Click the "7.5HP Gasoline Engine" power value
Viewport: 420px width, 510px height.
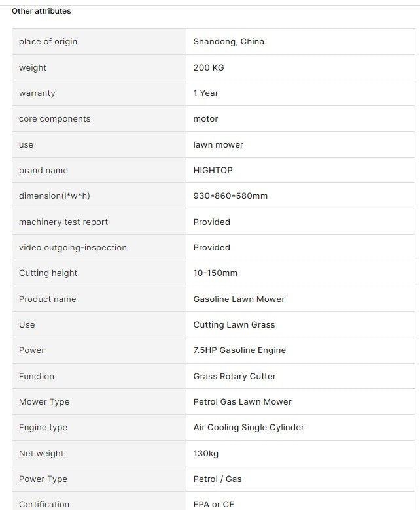(239, 350)
